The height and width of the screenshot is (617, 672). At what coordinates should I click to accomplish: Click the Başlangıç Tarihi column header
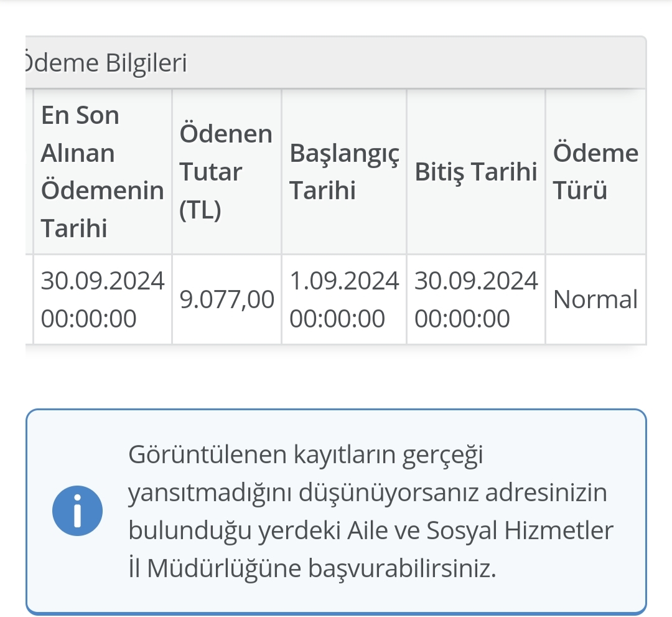343,172
